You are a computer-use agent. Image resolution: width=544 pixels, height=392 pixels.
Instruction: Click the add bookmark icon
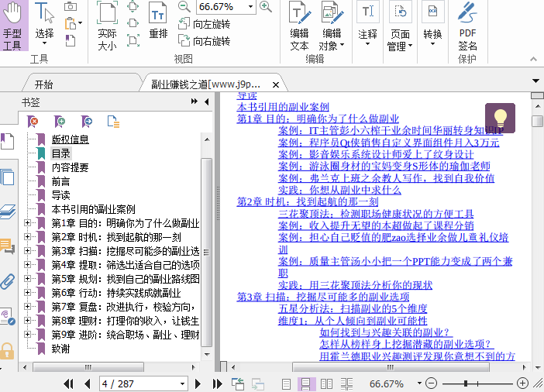[60, 122]
